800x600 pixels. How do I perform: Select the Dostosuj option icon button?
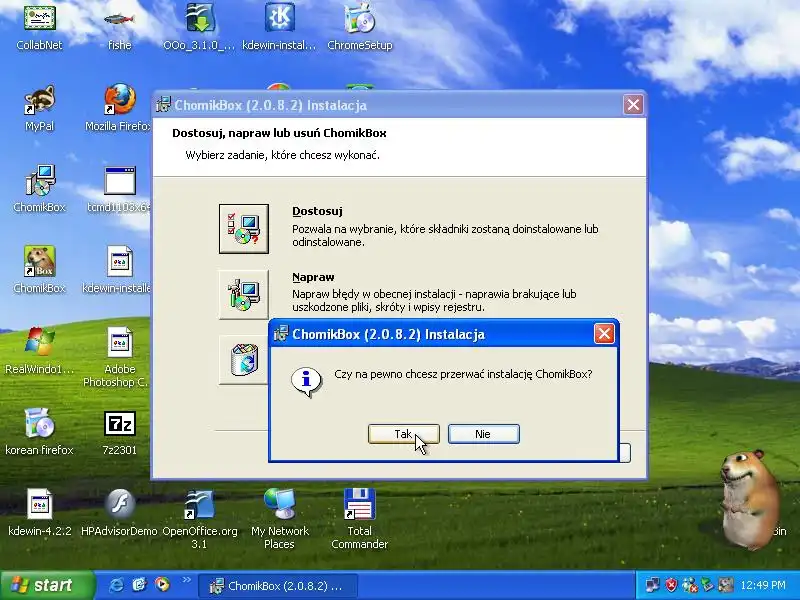click(243, 229)
